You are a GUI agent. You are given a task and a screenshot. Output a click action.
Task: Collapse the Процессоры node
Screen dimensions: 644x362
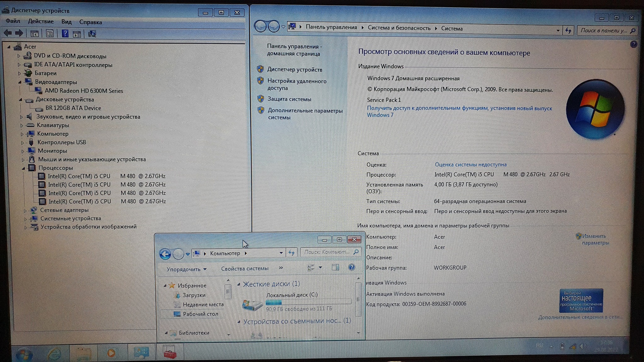(x=23, y=168)
